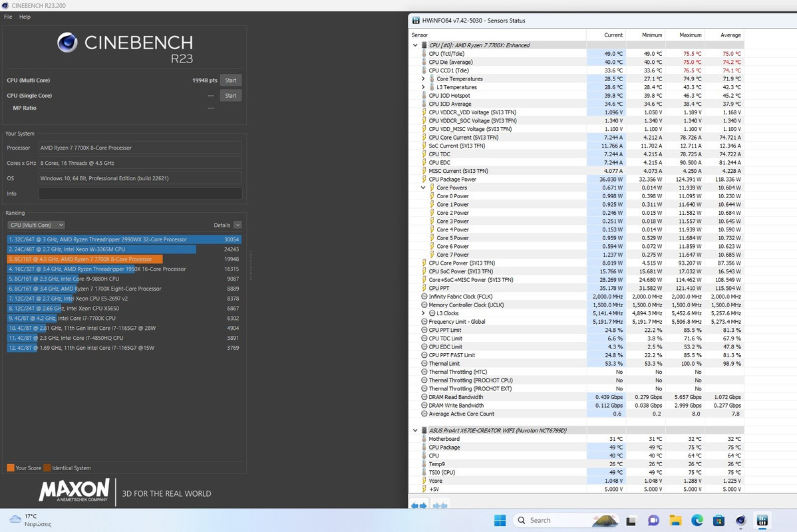This screenshot has width=797, height=532.
Task: Switch to Cinebench via its taskbar icon
Action: 740,520
